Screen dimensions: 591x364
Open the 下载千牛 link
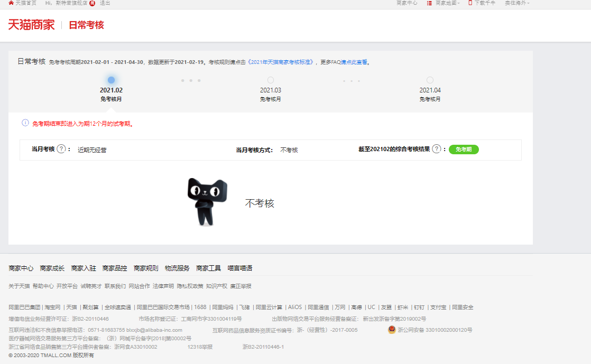485,3
